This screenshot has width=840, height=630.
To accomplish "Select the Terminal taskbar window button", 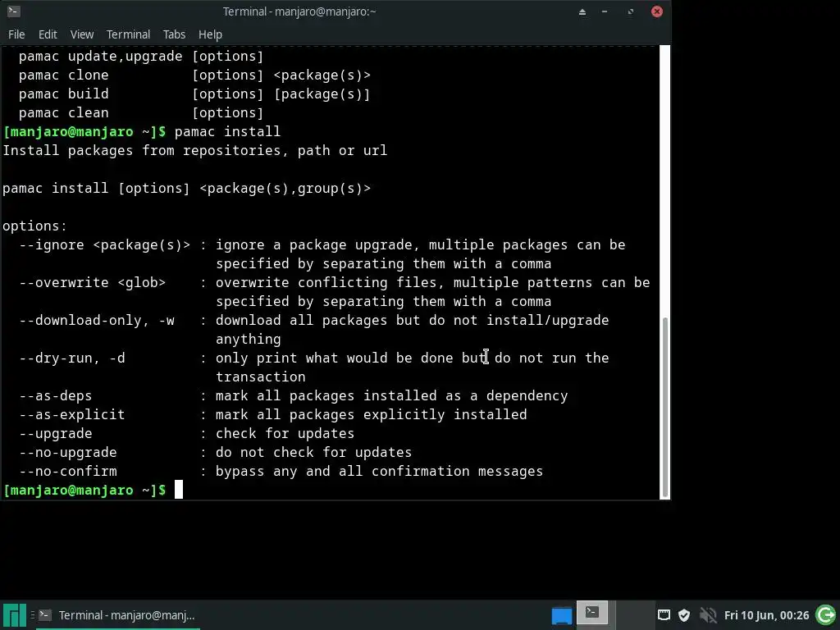I will pyautogui.click(x=118, y=615).
